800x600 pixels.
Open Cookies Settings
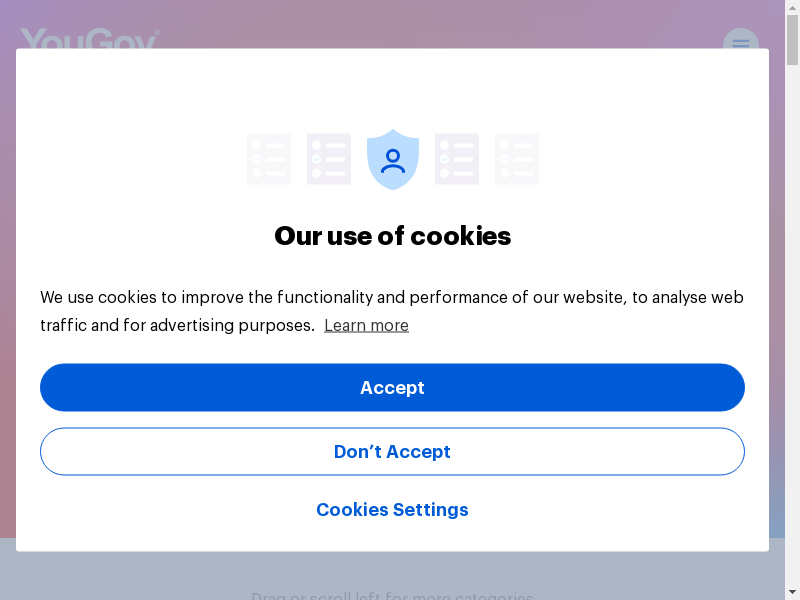(392, 510)
